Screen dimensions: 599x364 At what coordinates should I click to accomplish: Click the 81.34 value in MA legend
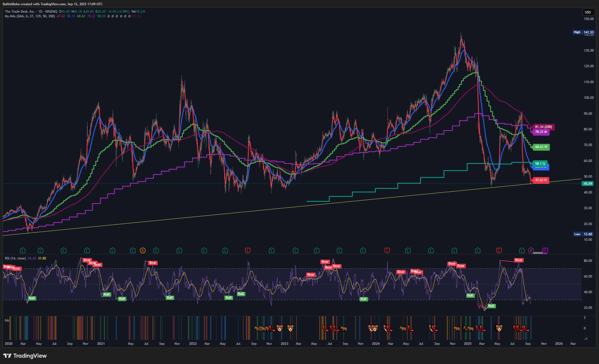pyautogui.click(x=137, y=16)
